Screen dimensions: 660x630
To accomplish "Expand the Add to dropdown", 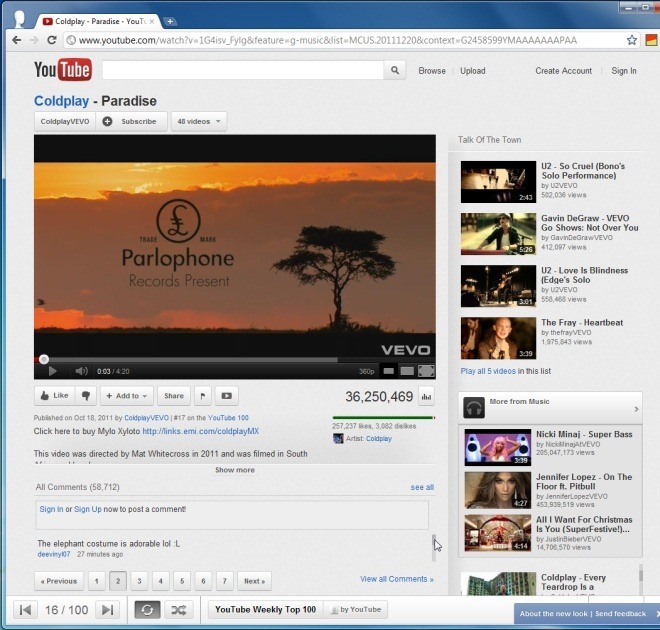I will [127, 396].
